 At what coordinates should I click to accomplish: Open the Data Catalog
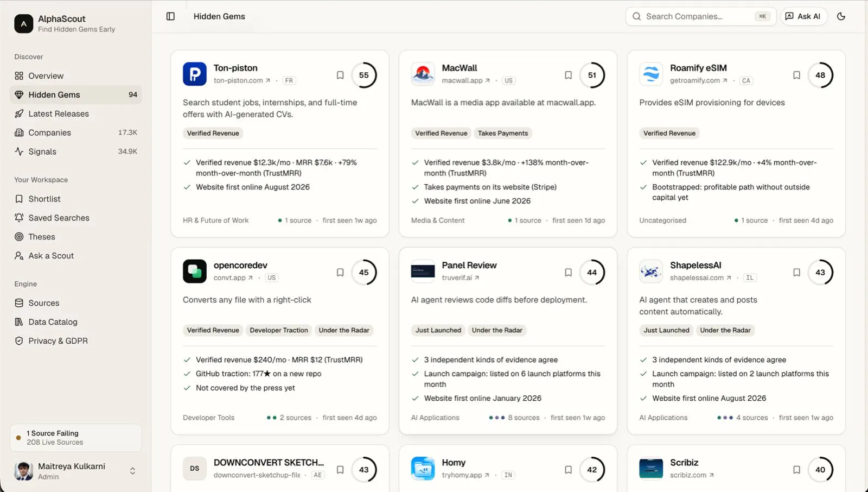click(x=75, y=322)
